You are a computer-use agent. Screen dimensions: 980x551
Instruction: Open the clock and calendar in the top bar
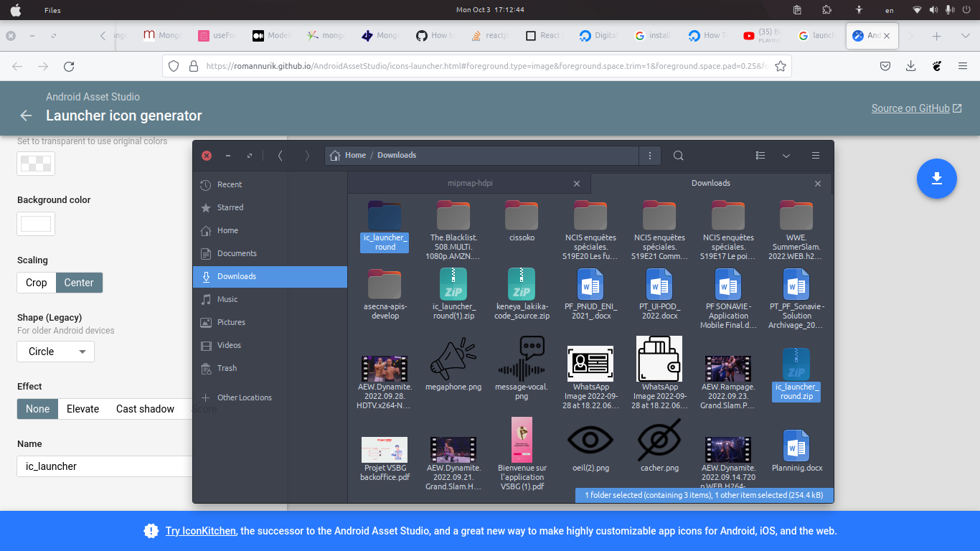click(490, 10)
